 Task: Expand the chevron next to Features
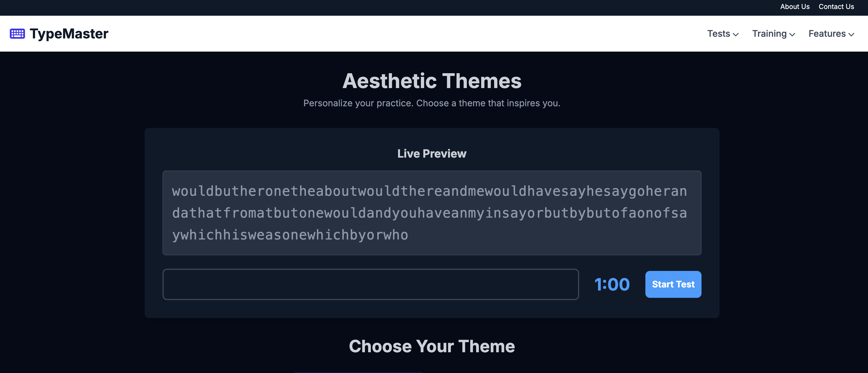coord(851,35)
